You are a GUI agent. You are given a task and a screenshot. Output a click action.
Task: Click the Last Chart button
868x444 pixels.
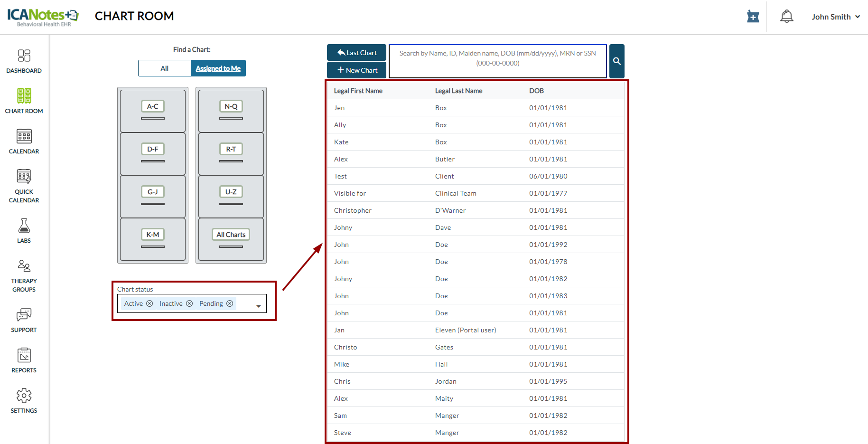(356, 53)
